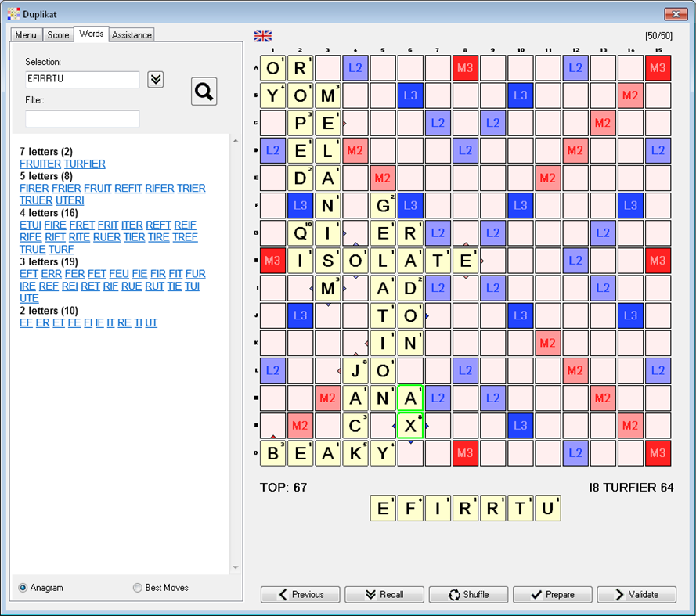Switch to the Score tab
The width and height of the screenshot is (696, 616).
pyautogui.click(x=58, y=34)
